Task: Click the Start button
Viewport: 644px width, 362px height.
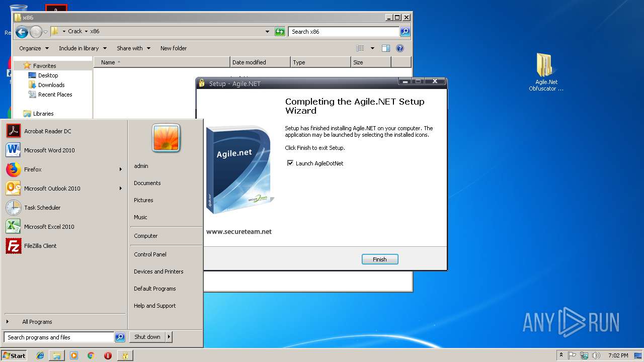Action: (14, 355)
